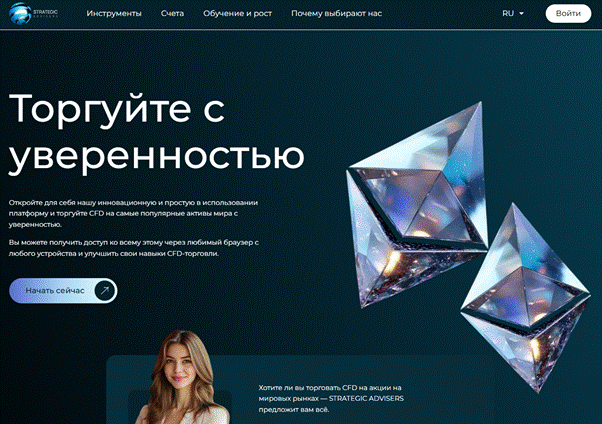The width and height of the screenshot is (602, 424).
Task: Open the Почему выбирают нас menu
Action: (337, 13)
